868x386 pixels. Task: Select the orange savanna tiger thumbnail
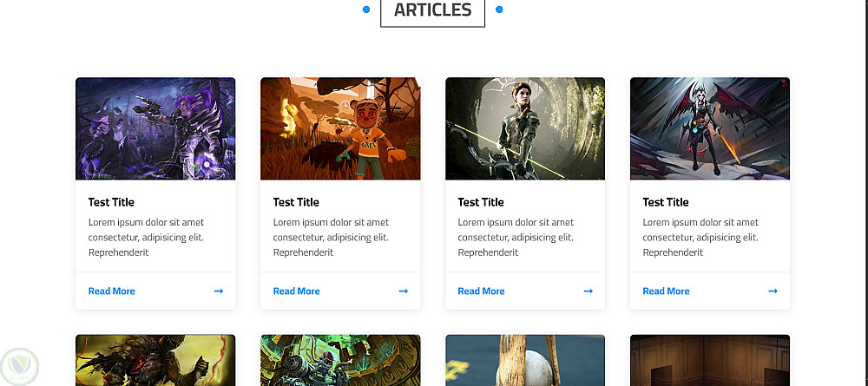coord(340,128)
